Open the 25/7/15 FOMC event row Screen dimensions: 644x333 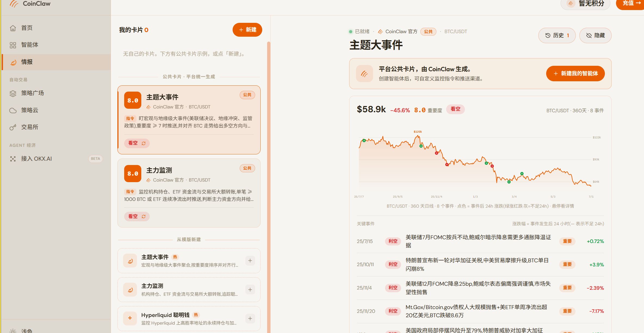click(480, 241)
